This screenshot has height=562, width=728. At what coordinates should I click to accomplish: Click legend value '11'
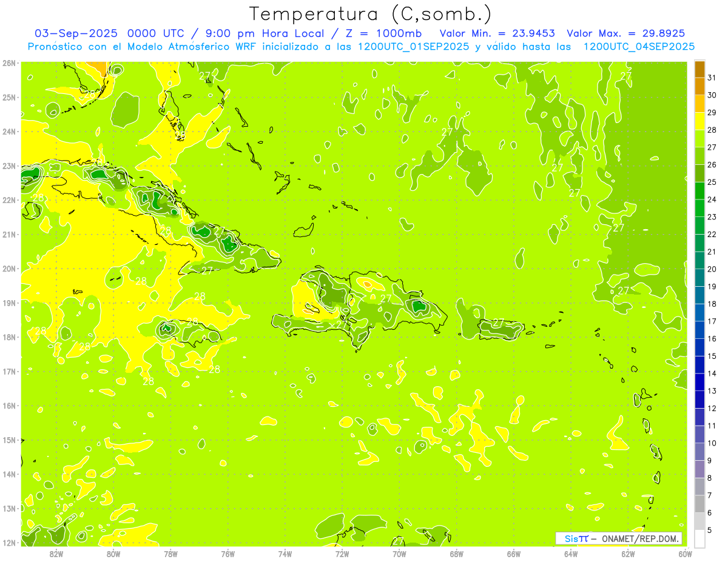712,426
